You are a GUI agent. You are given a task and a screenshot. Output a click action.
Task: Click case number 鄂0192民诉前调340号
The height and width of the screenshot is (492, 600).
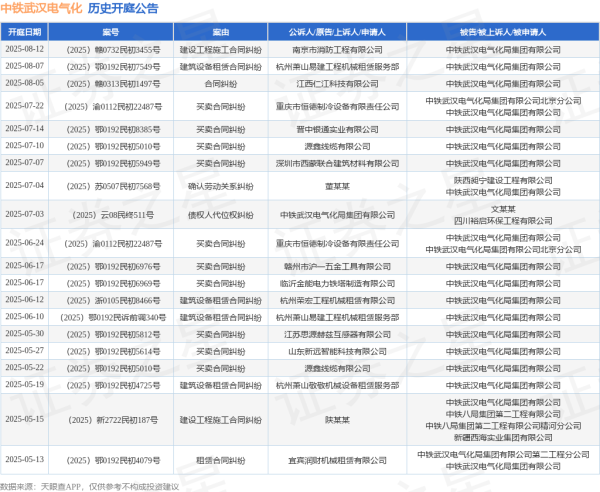click(110, 316)
